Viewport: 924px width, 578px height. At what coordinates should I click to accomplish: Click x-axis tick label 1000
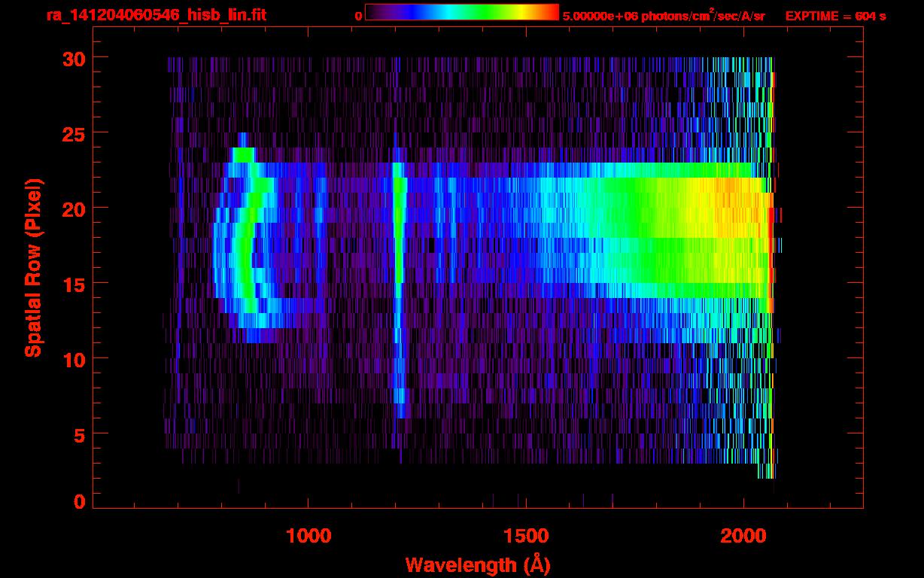[x=309, y=535]
